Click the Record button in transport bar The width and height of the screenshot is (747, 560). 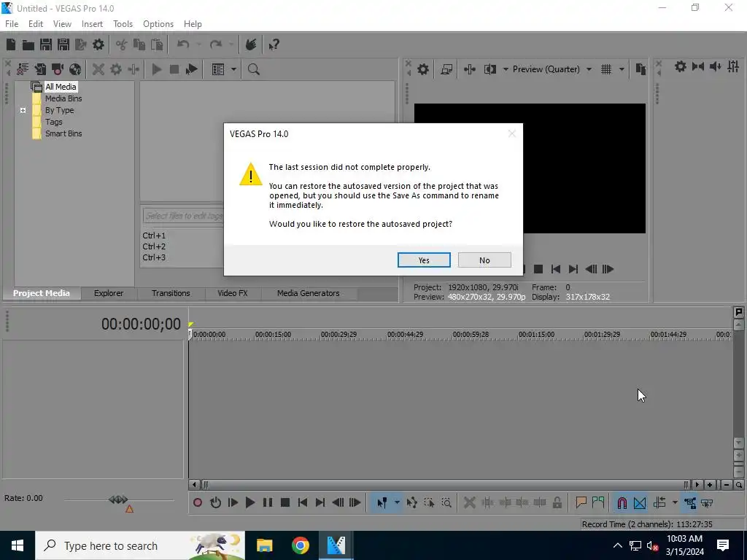pos(198,503)
